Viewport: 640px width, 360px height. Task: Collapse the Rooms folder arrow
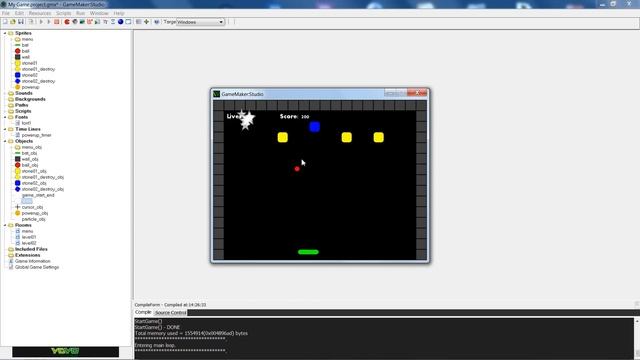pyautogui.click(x=5, y=225)
